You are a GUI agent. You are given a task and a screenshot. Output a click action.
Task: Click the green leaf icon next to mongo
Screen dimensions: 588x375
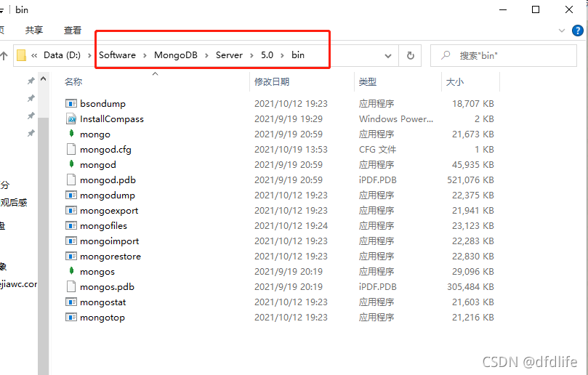(x=71, y=134)
